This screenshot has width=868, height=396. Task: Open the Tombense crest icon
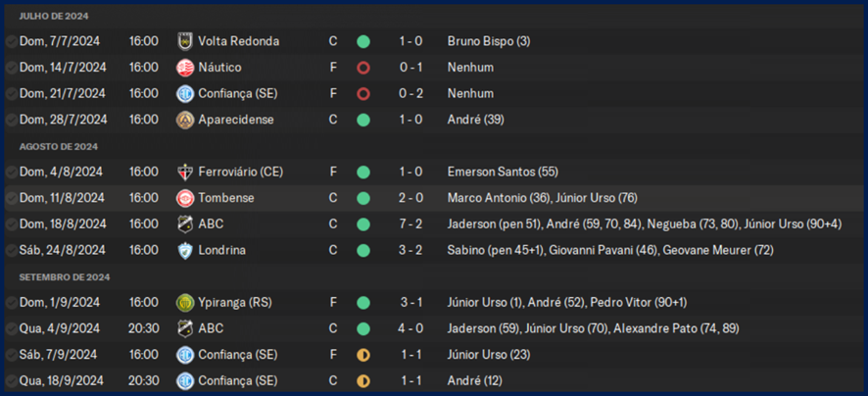tap(184, 198)
